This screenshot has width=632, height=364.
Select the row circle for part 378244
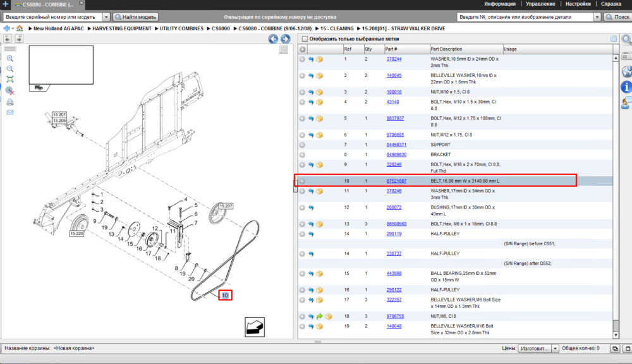(x=302, y=59)
